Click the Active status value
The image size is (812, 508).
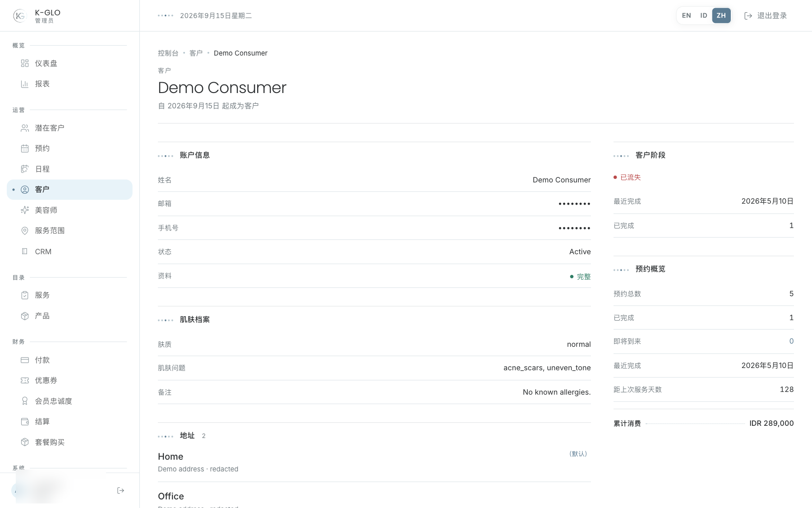pos(580,252)
